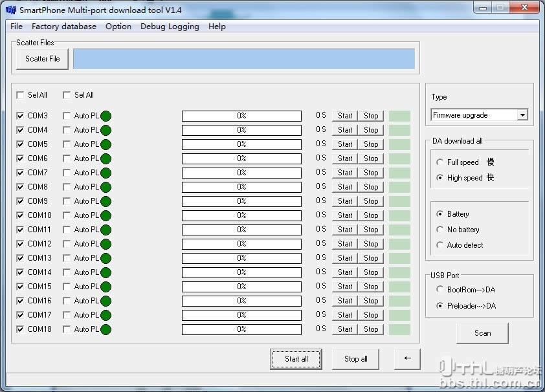Open the Factory database menu
Viewport: 545px width, 392px height.
pos(63,27)
